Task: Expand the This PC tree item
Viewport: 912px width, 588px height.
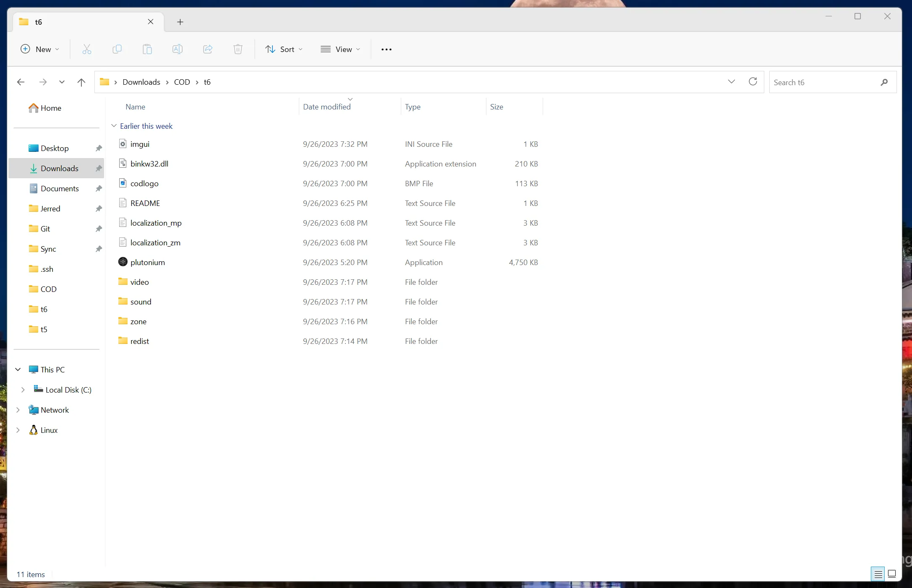Action: [x=18, y=369]
